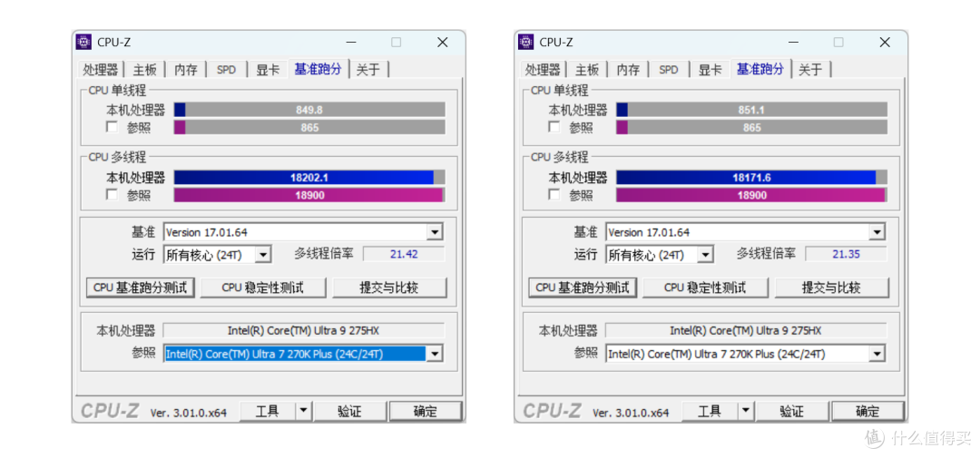Enable multi-thread 参照 checkbox in right window
The image size is (980, 458).
tap(554, 195)
